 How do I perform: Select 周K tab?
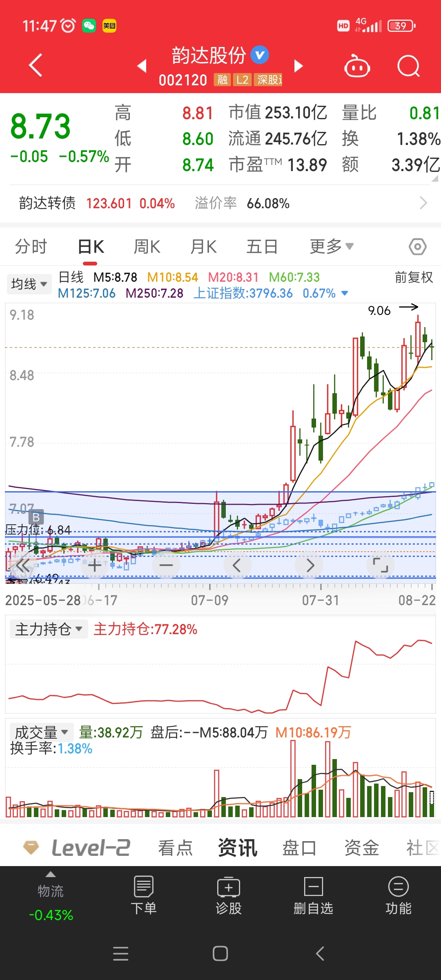147,247
